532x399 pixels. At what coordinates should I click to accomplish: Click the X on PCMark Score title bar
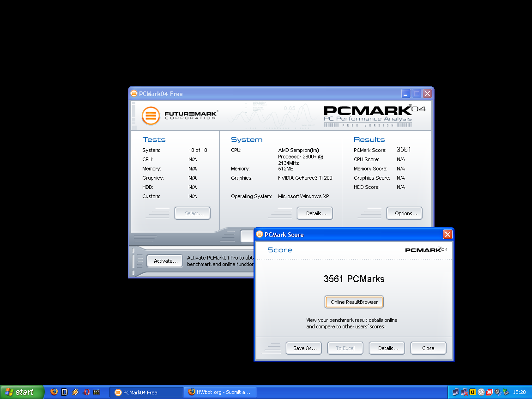coord(447,235)
